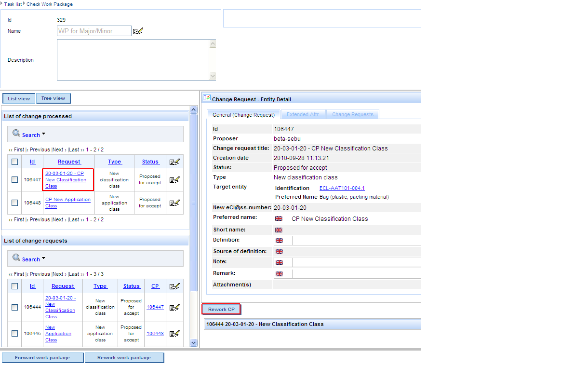Open the Extended Attr tab
This screenshot has width=588, height=366.
click(x=303, y=115)
